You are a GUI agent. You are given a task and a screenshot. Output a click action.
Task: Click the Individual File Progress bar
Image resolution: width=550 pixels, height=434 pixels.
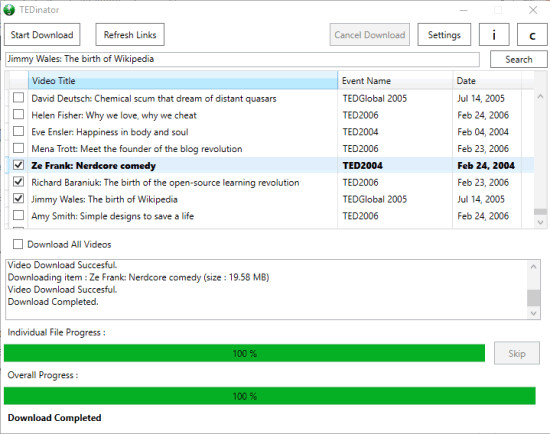(244, 353)
